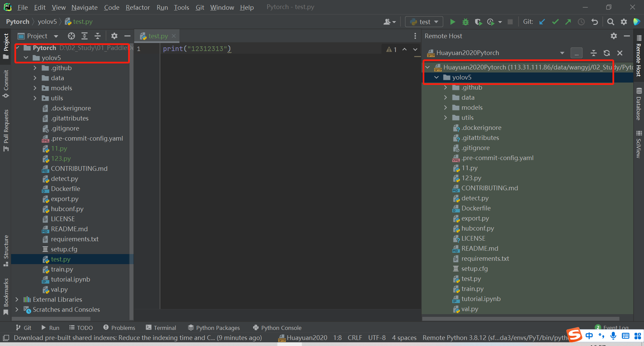Screen dimensions: 644x346
Task: Start debugging with the green bug icon
Action: [466, 22]
